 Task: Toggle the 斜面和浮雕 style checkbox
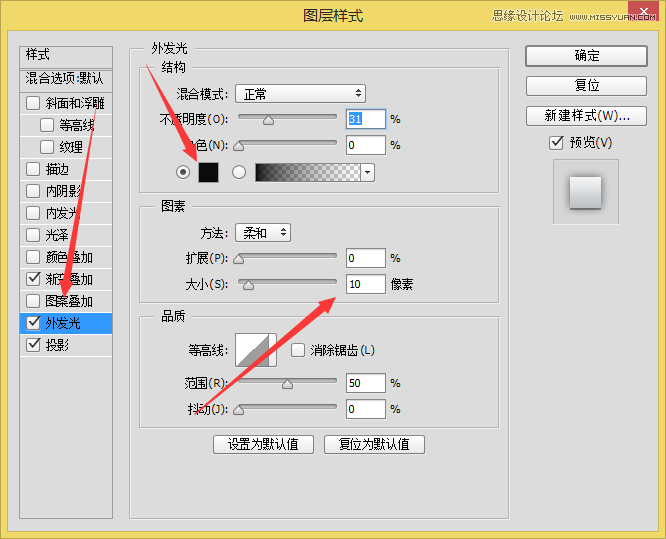(x=33, y=103)
